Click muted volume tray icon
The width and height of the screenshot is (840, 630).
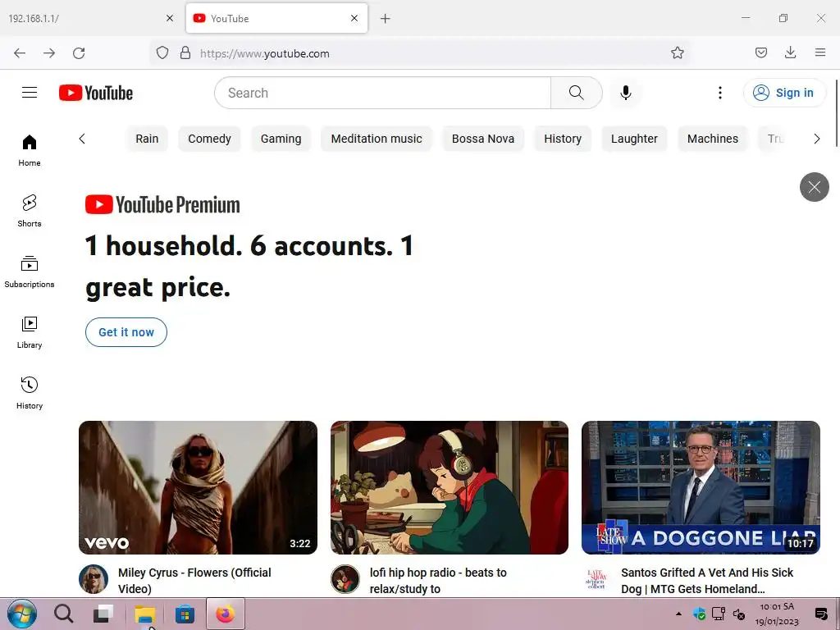click(739, 614)
